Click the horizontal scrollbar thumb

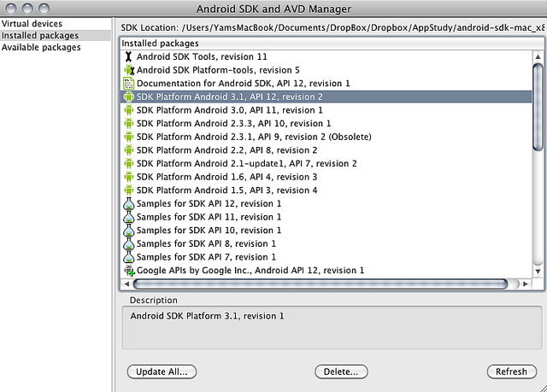coord(321,284)
